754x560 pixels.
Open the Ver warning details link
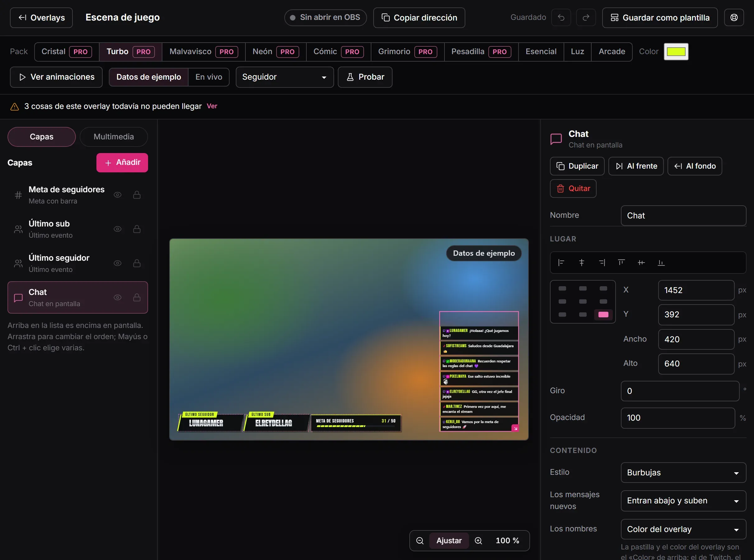(x=212, y=106)
